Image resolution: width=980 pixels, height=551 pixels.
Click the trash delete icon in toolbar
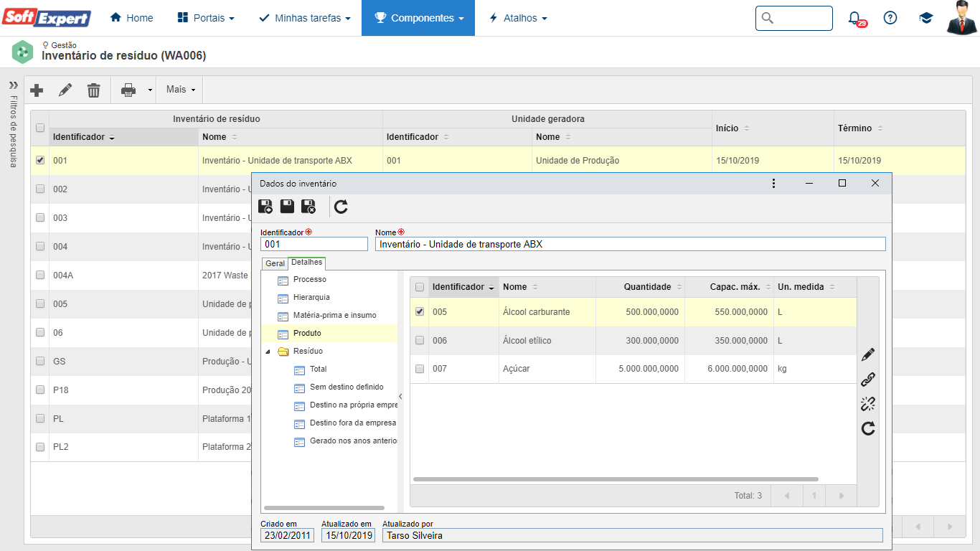94,90
